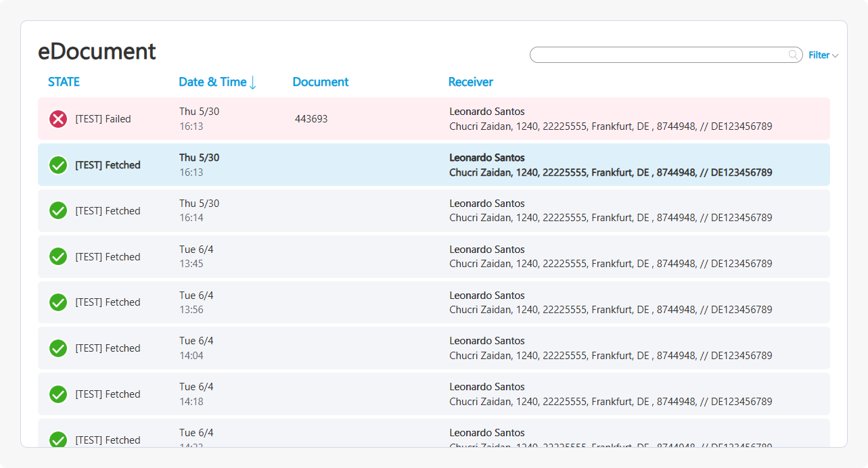Click the [TEST] Failed row
Viewport: 868px width, 468px height.
433,118
